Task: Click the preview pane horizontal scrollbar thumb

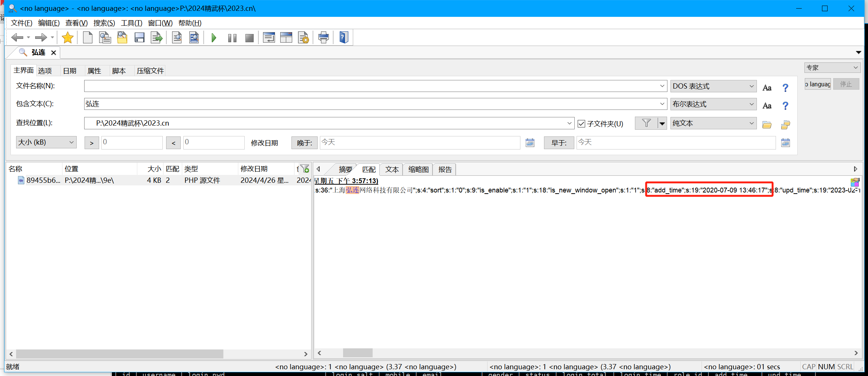Action: 358,353
